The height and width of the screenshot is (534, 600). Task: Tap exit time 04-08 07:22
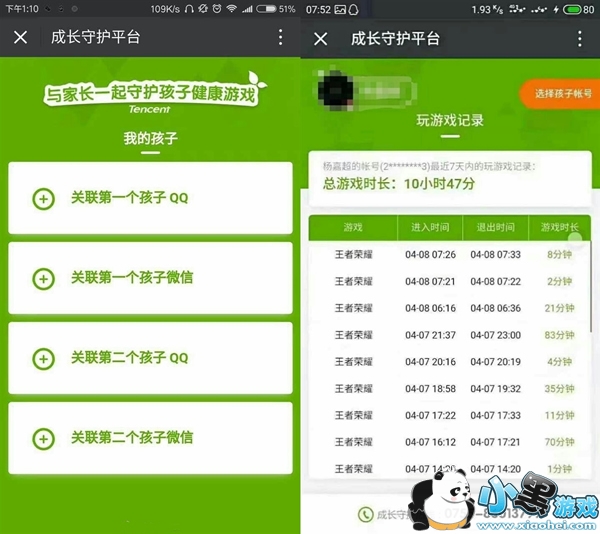click(496, 282)
